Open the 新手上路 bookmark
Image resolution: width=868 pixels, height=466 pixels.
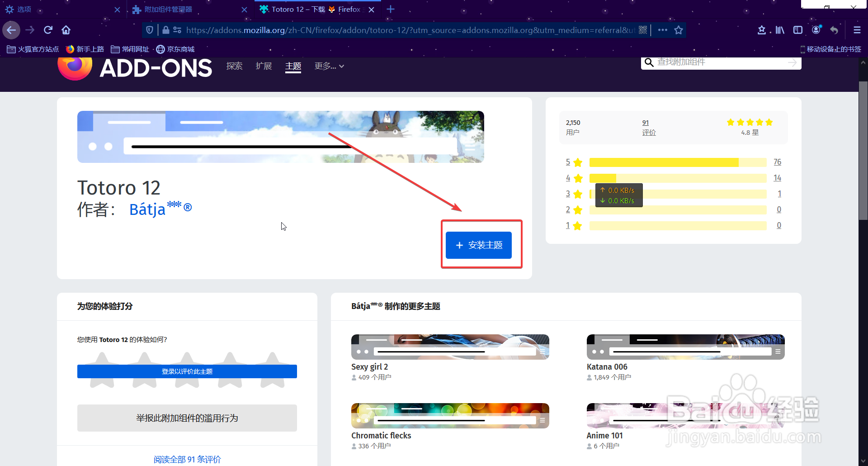click(85, 49)
